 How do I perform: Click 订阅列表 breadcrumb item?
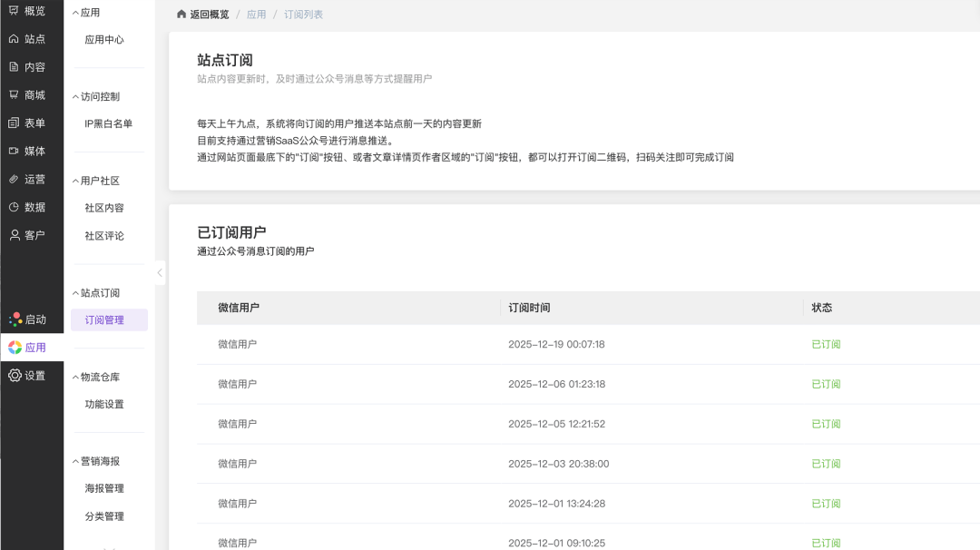click(x=303, y=15)
